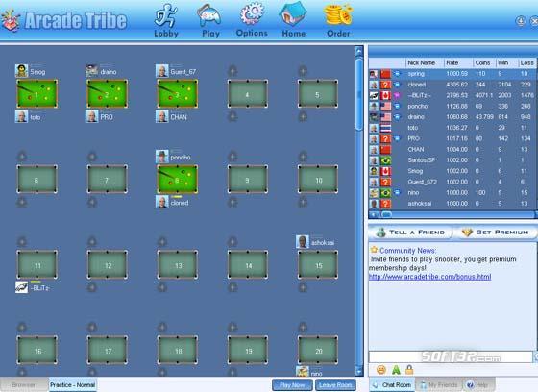Join pool table 5
Screen dimensions: 538x392
point(318,94)
